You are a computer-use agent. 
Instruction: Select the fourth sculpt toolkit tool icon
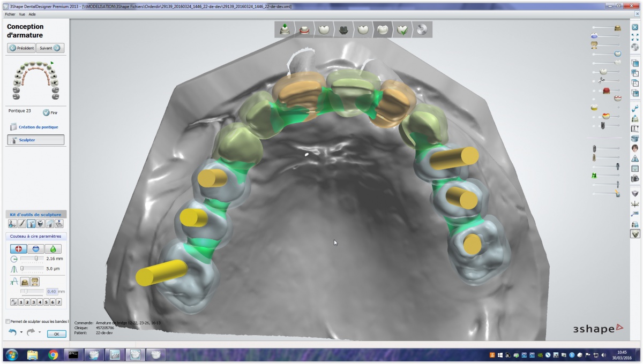point(41,224)
